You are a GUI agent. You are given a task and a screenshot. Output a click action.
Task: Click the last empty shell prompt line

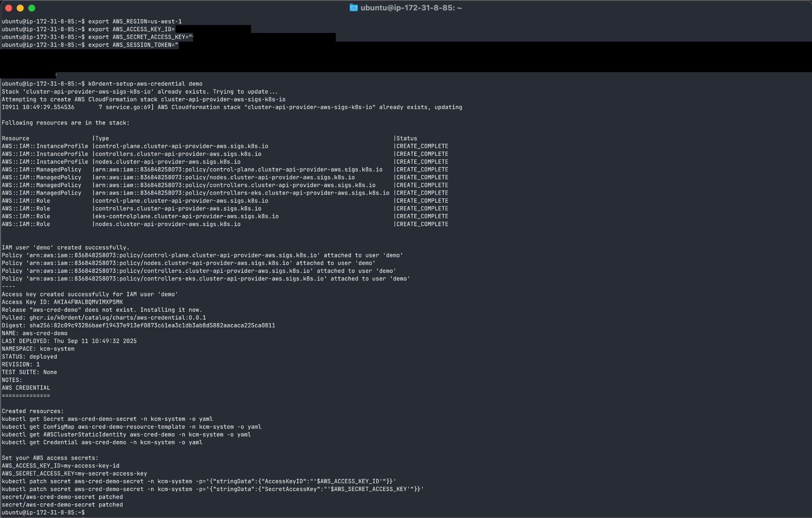click(x=44, y=512)
